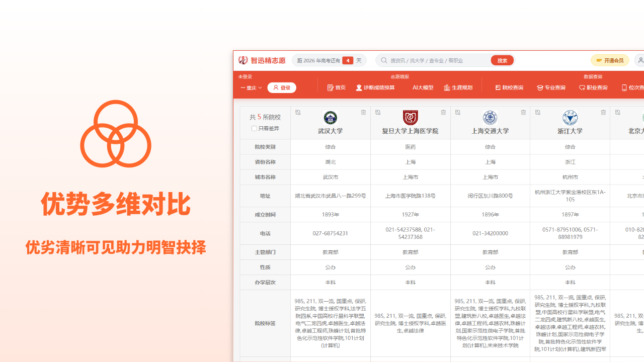The width and height of the screenshot is (644, 362).
Task: Click the 智迅精志愿 logo
Action: pyautogui.click(x=262, y=60)
